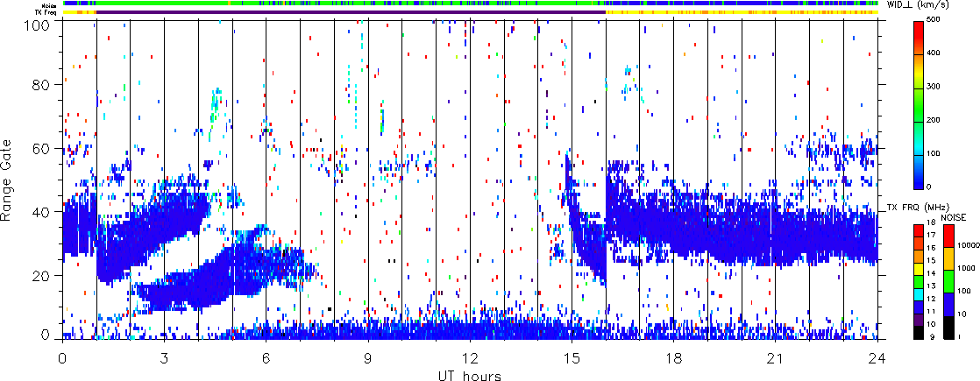Click tick label 15 on UT hours axis
This screenshot has width=980, height=381.
[572, 358]
